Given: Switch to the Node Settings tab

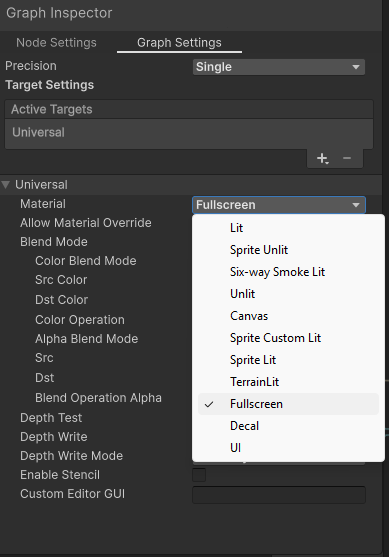Looking at the screenshot, I should [56, 43].
